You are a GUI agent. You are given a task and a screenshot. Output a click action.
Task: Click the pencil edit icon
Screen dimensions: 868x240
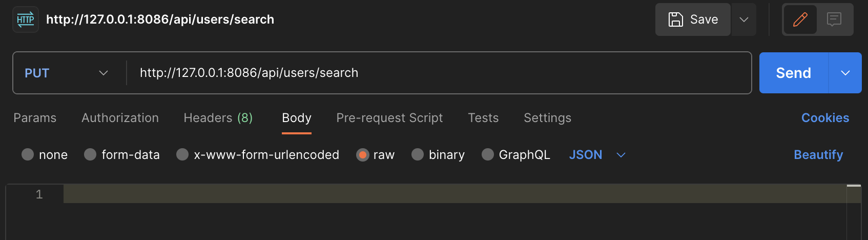[x=800, y=19]
